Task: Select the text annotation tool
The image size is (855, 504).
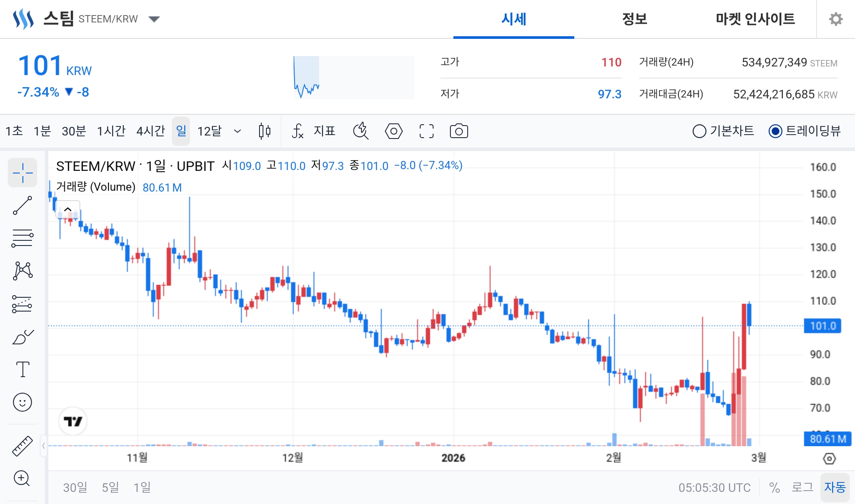Action: [22, 369]
